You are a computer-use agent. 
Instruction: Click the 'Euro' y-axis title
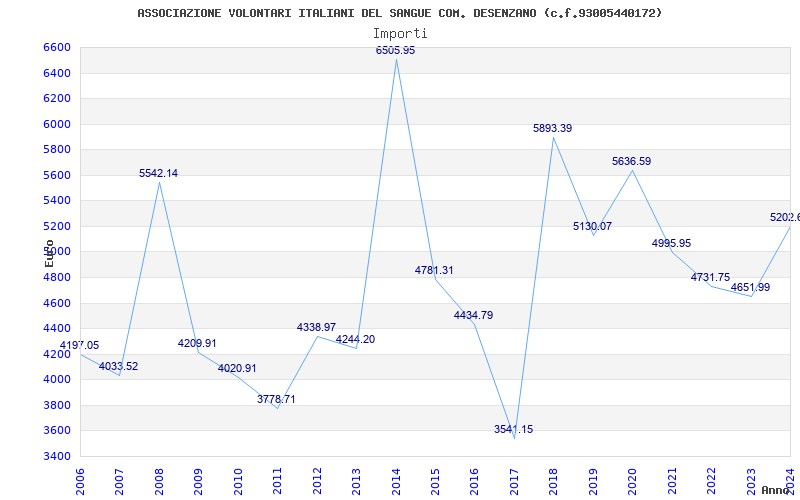pos(49,254)
